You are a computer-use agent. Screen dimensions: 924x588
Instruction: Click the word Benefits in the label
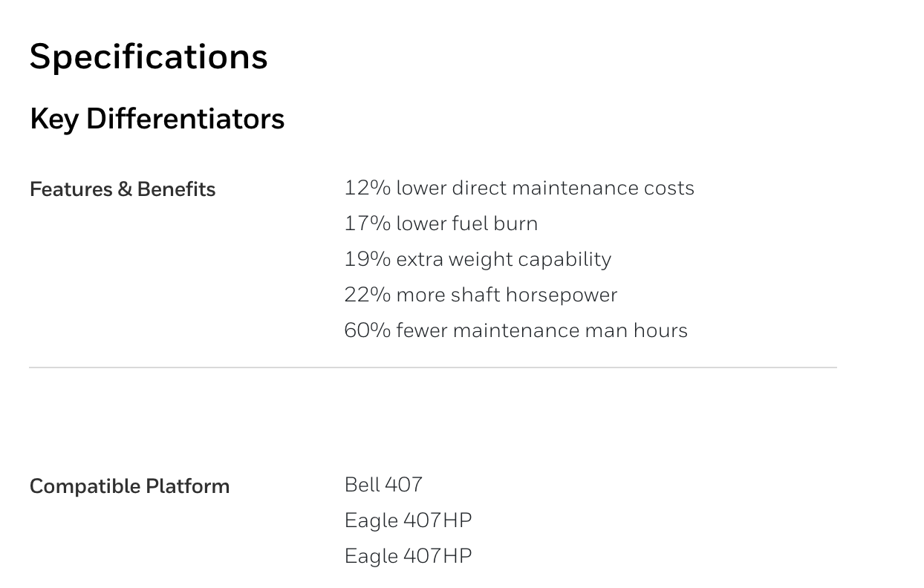coord(177,189)
